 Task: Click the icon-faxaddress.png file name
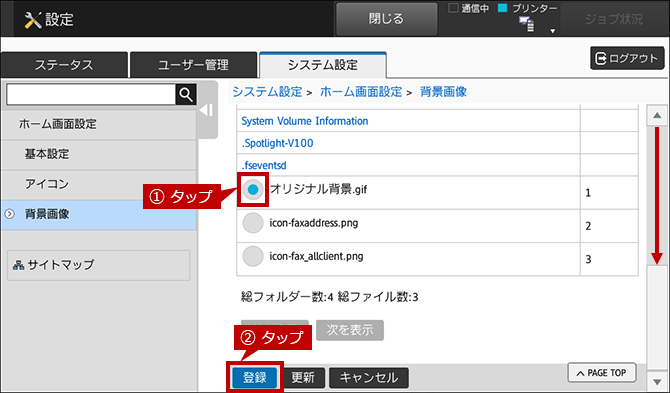(314, 223)
